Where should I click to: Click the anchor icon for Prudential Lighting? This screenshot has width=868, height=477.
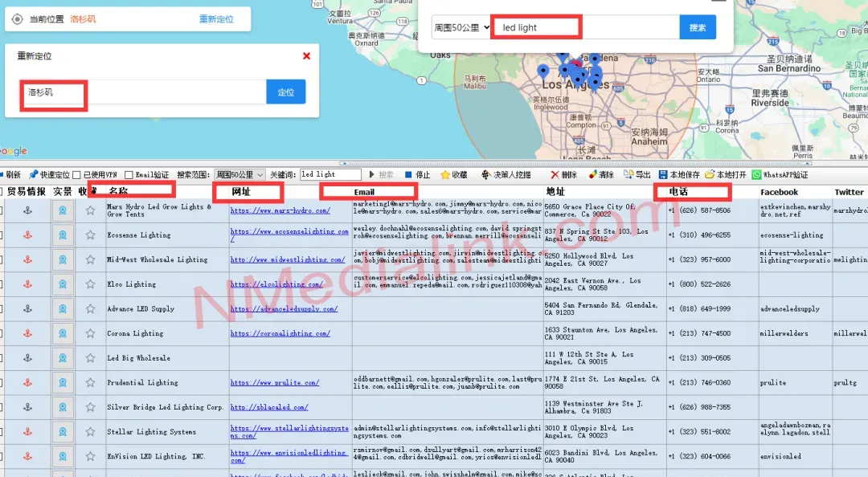point(27,382)
